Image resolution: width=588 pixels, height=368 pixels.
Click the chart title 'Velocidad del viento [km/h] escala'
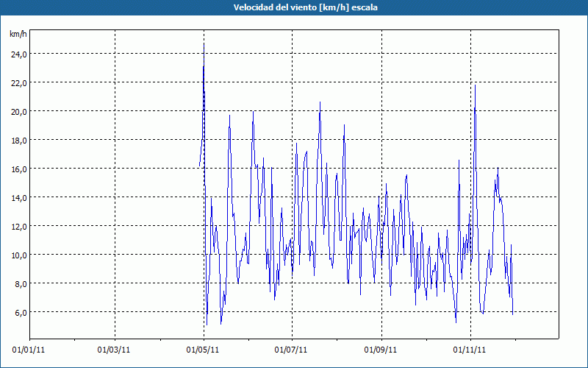point(305,7)
